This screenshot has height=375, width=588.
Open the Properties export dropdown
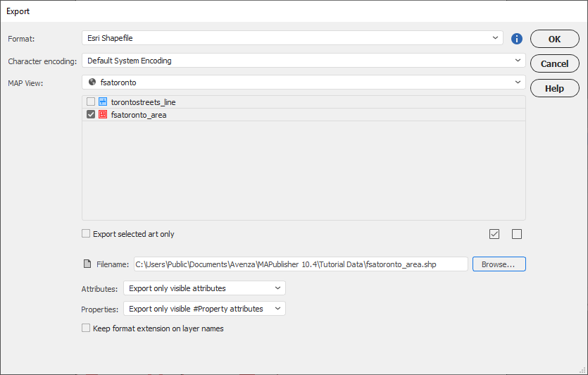204,309
